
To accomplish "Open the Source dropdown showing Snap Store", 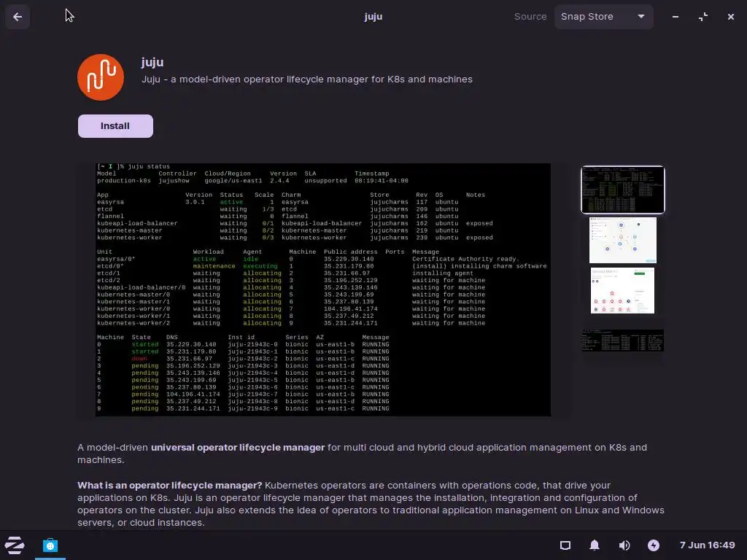I will 603,17.
